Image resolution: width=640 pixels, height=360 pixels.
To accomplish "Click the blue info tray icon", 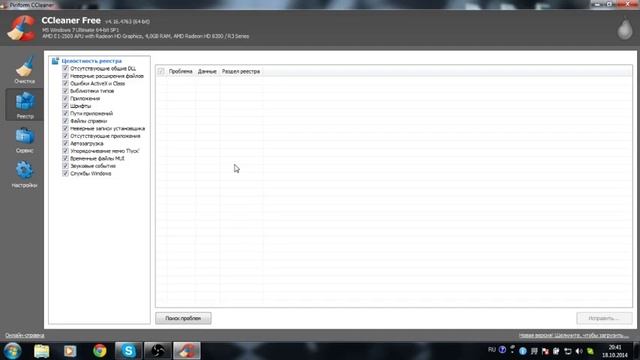I will (523, 351).
